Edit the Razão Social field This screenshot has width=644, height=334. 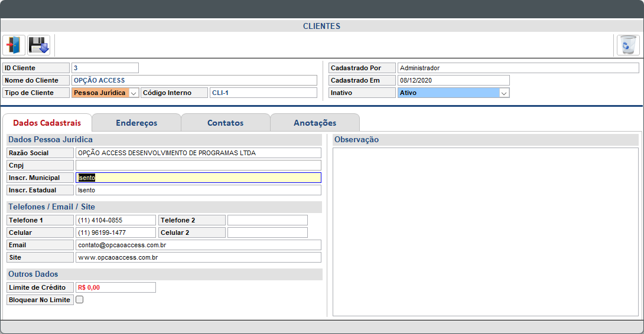click(x=199, y=153)
